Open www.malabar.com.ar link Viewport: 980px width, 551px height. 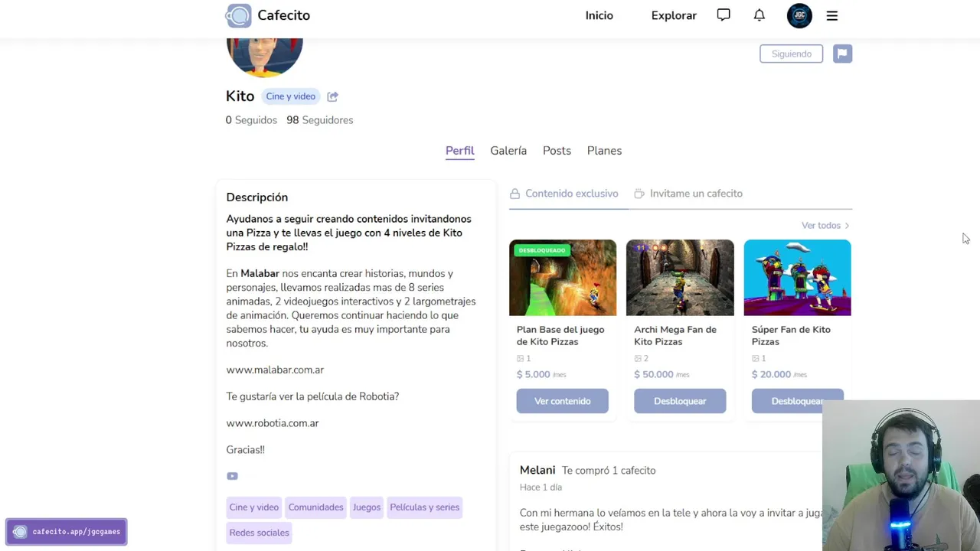pos(275,370)
